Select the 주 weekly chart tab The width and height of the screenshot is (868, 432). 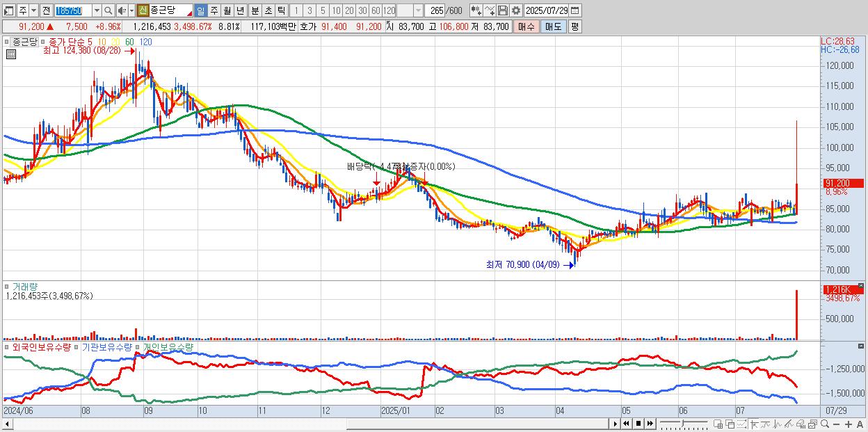pos(214,11)
